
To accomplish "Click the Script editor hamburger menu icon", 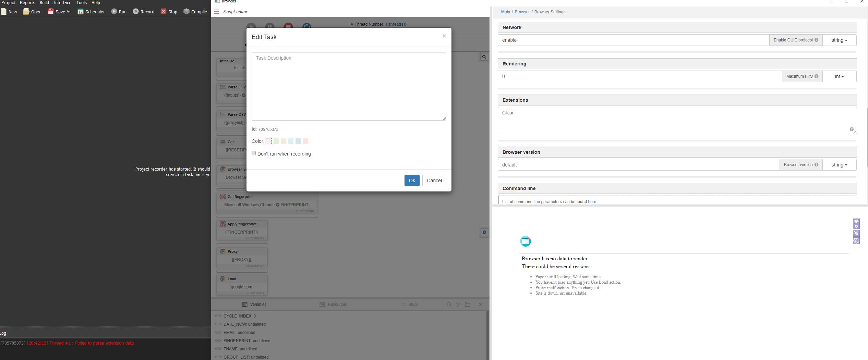I will pyautogui.click(x=216, y=12).
